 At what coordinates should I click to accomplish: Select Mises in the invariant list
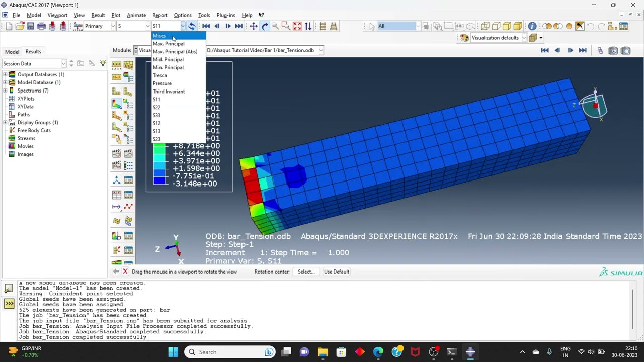pos(179,36)
